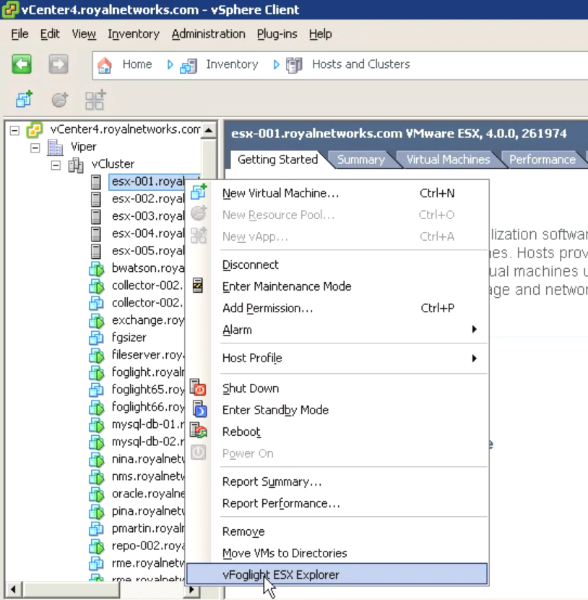Click breadcrumb arrow before Hosts and Clusters
588x600 pixels.
coord(276,65)
